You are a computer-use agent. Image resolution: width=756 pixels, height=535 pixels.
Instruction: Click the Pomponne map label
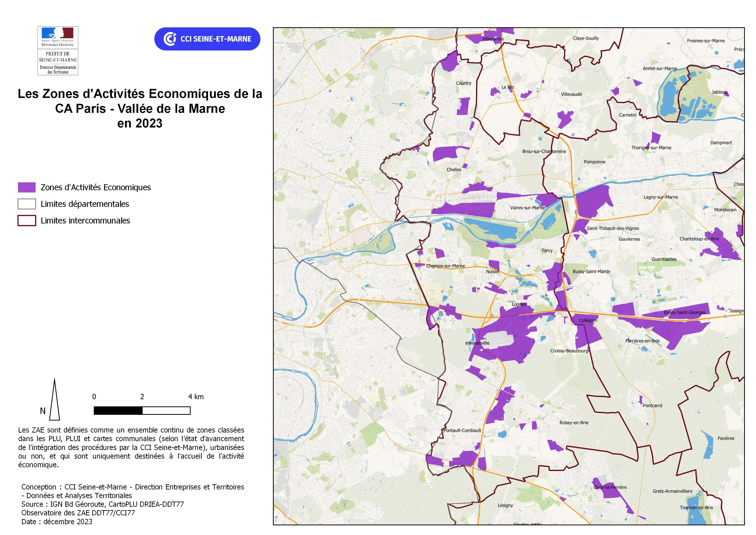[x=594, y=162]
